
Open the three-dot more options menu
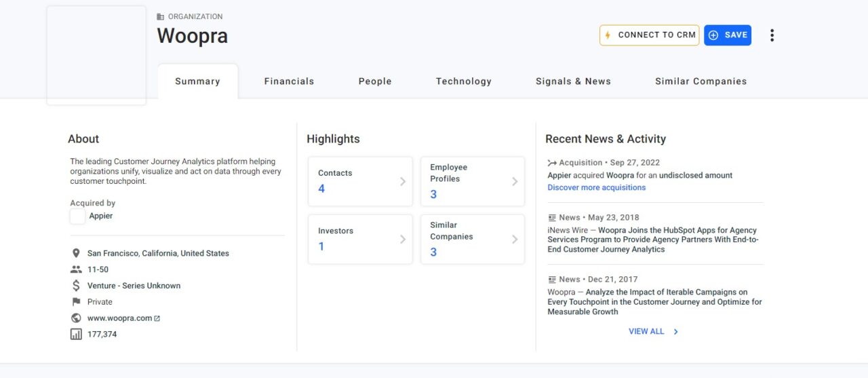click(x=772, y=35)
